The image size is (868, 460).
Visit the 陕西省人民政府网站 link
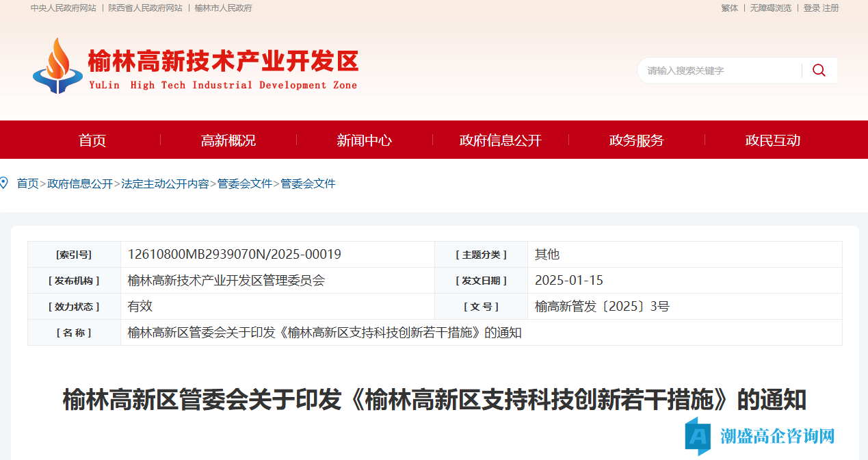pos(145,8)
